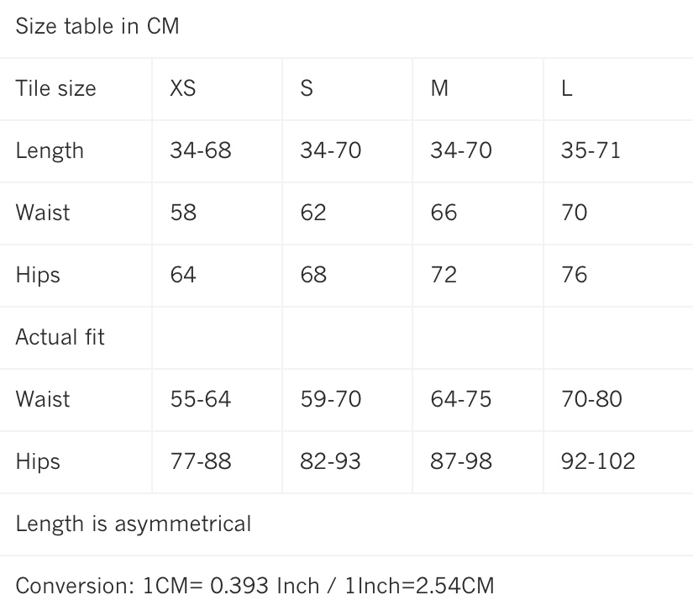Select the "Actual fit" section label
Viewport: 693px width, 616px height.
[60, 337]
